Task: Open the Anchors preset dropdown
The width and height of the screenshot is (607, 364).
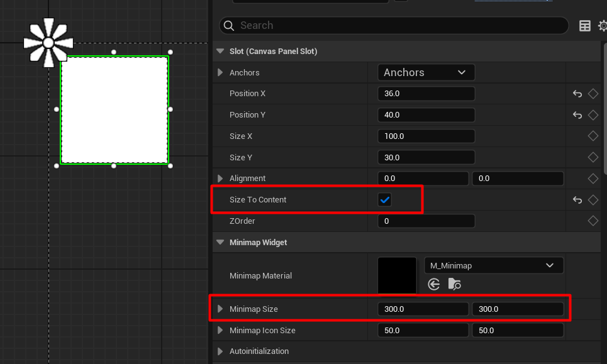Action: [426, 72]
